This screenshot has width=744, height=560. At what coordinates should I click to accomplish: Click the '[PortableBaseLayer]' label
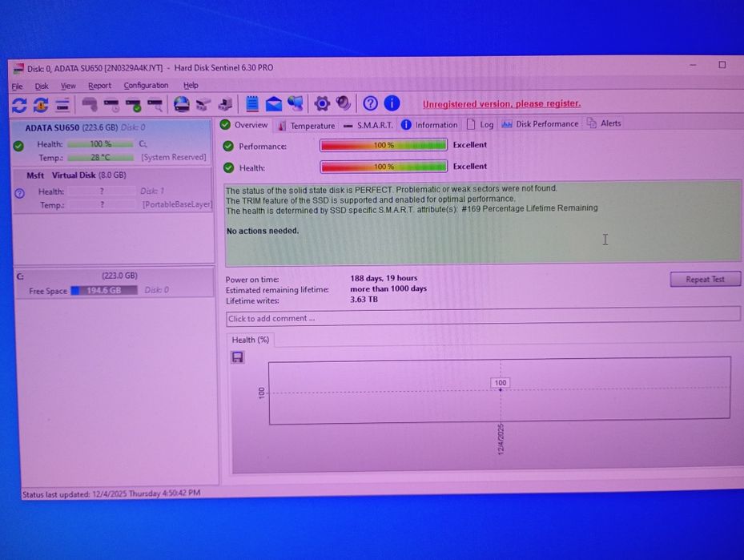tap(177, 204)
